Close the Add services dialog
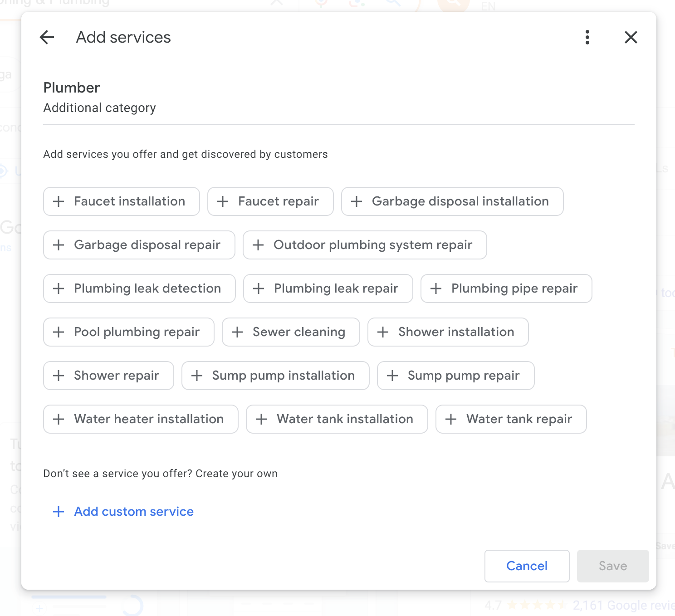Viewport: 675px width, 616px height. [631, 37]
